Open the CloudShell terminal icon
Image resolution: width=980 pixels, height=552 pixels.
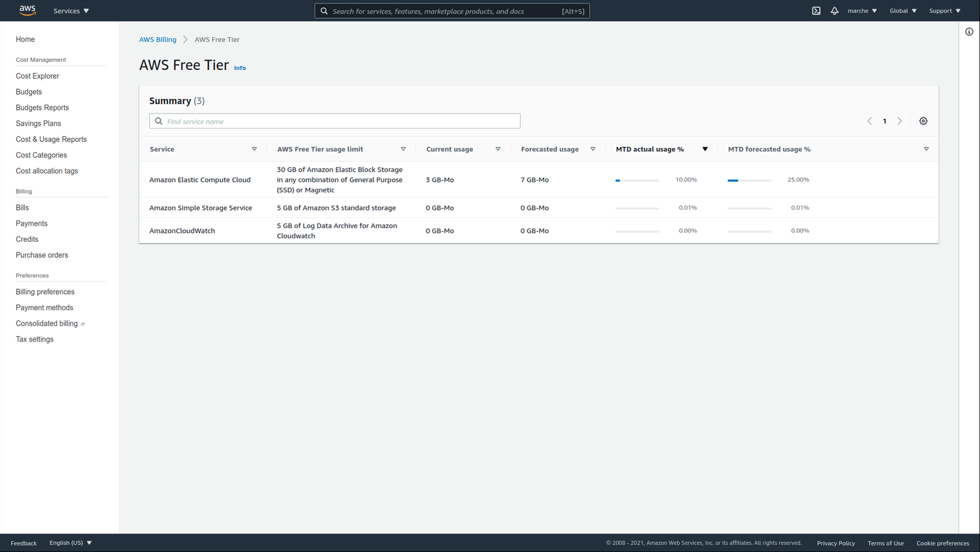pos(816,11)
